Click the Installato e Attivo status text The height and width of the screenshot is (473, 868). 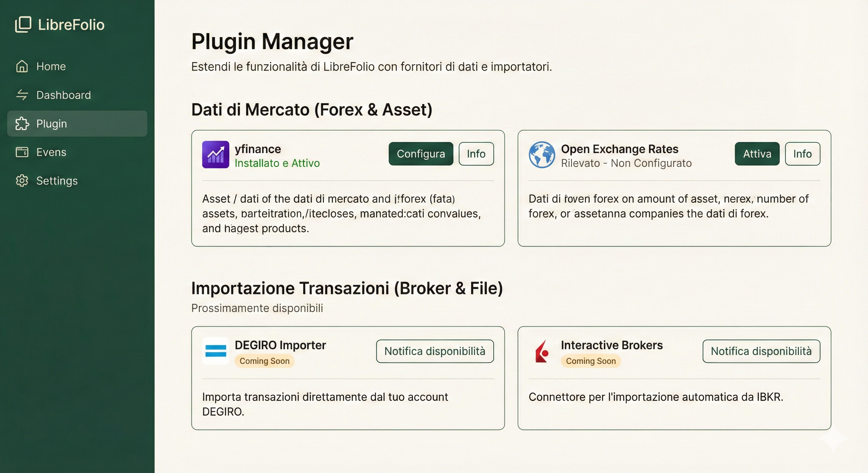[278, 163]
